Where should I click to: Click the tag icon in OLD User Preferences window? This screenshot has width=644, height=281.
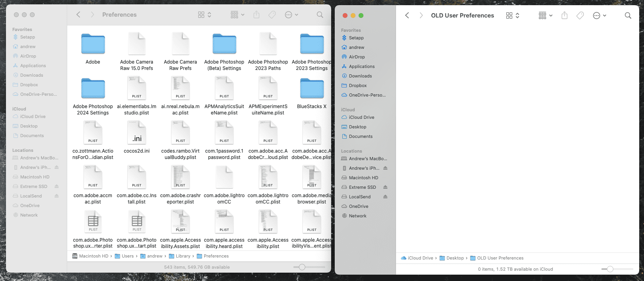pyautogui.click(x=580, y=16)
